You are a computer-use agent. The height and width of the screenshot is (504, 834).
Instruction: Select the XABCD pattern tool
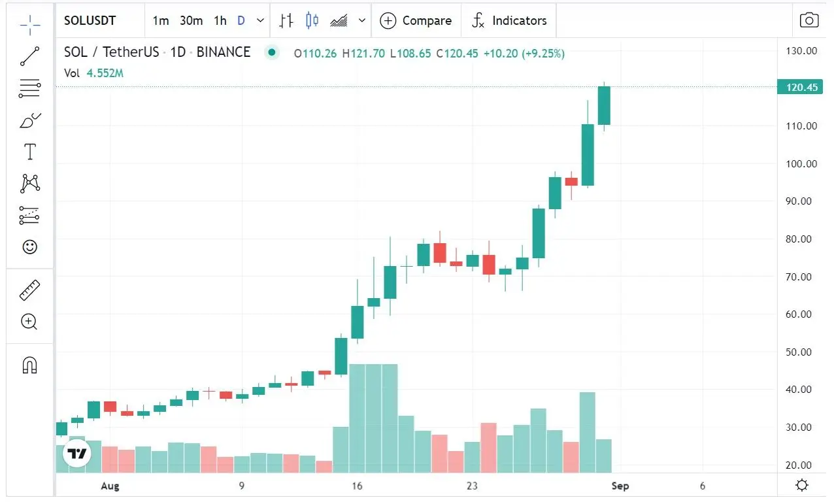coord(30,184)
